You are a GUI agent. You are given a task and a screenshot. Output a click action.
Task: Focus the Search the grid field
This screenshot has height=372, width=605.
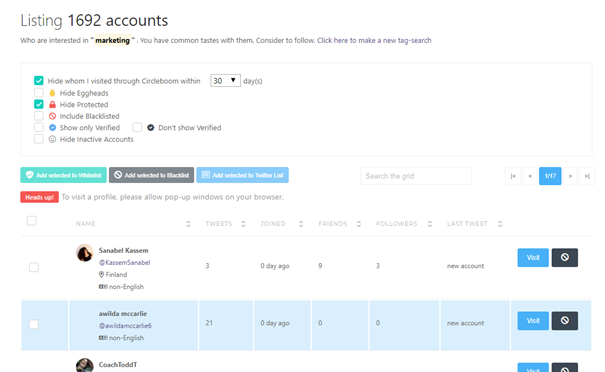point(416,176)
